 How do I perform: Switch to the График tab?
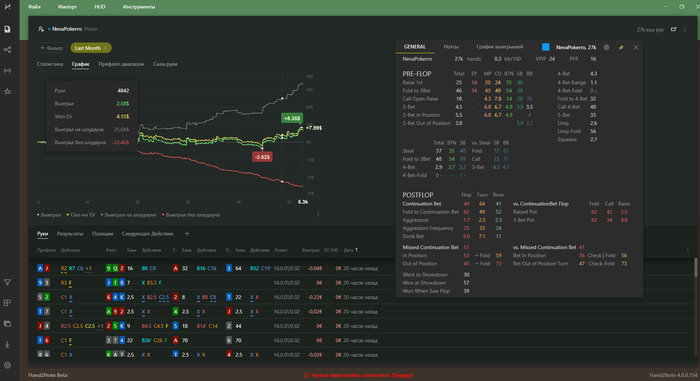(x=81, y=64)
